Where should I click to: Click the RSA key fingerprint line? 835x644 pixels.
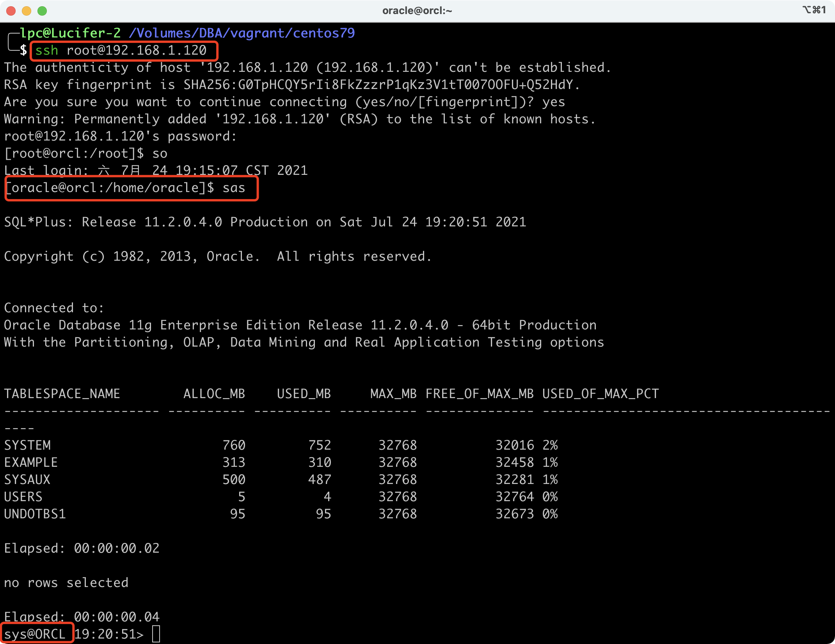292,85
